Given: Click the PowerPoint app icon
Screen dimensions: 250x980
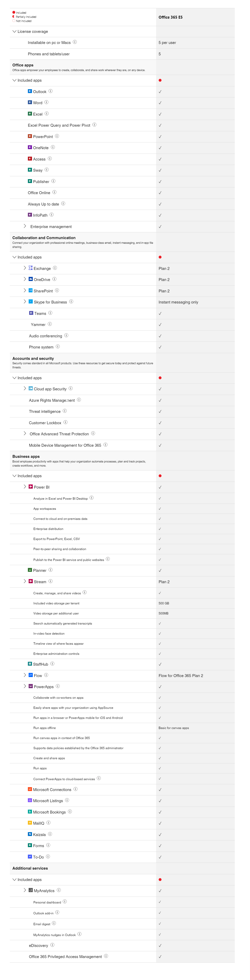Looking at the screenshot, I should pos(30,136).
